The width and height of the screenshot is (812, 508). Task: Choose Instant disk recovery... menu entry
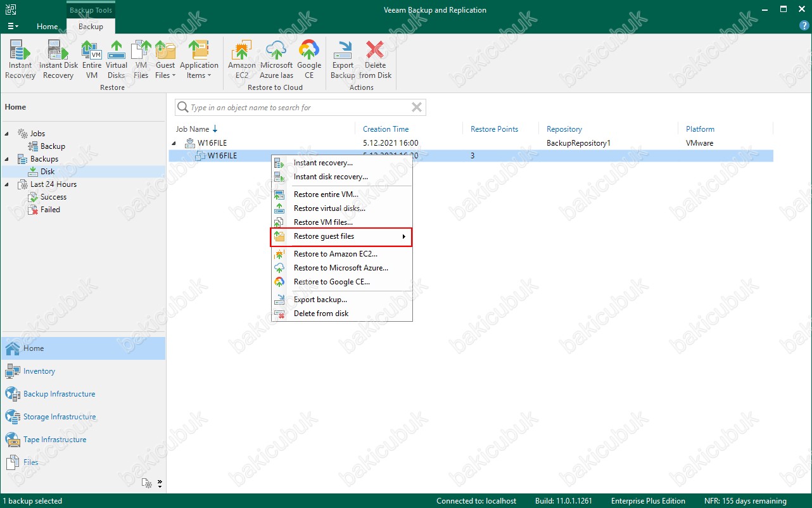coord(342,177)
